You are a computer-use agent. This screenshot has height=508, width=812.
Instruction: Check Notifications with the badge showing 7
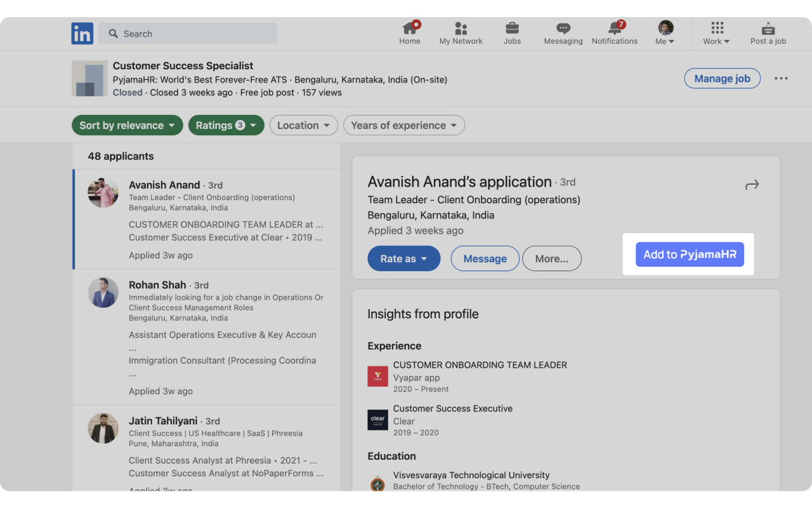pos(614,29)
